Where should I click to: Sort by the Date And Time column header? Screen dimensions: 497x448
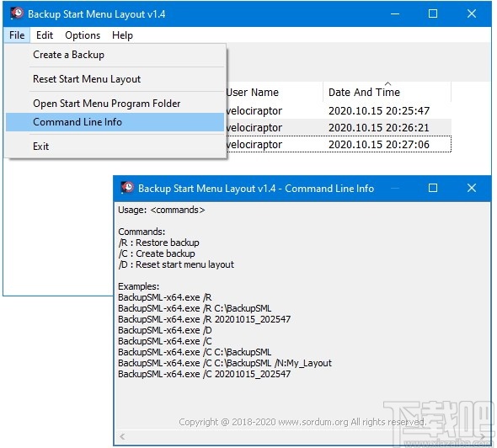pos(387,92)
